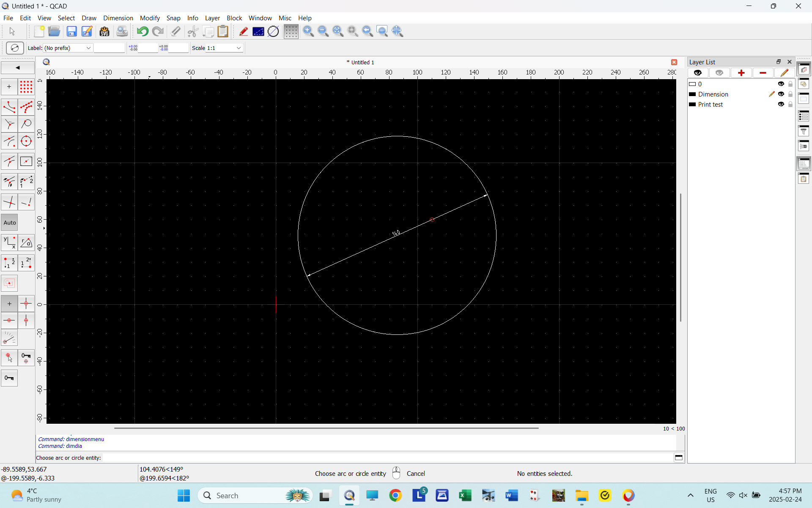Toggle visibility of the Print test layer

point(781,104)
